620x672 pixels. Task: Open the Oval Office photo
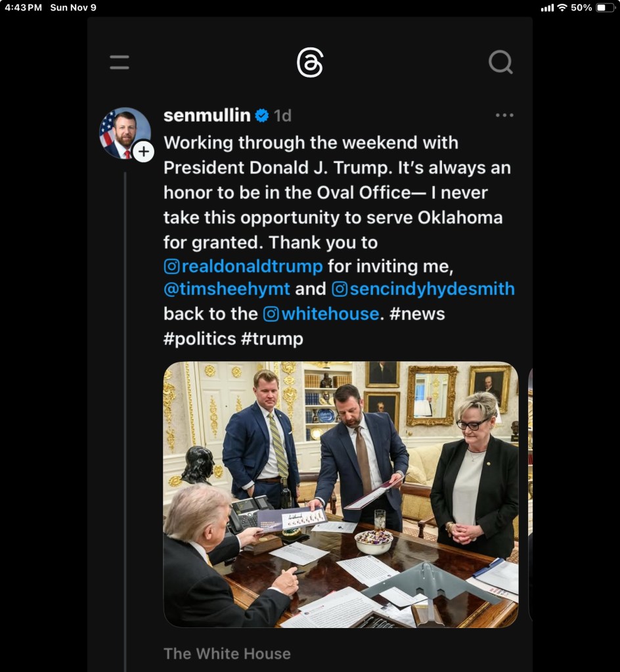[x=341, y=495]
